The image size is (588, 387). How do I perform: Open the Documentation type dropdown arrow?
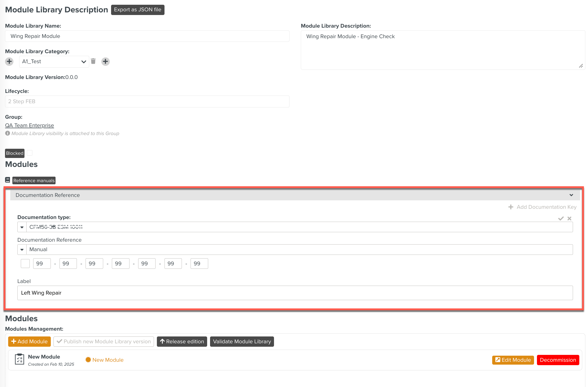pos(22,227)
